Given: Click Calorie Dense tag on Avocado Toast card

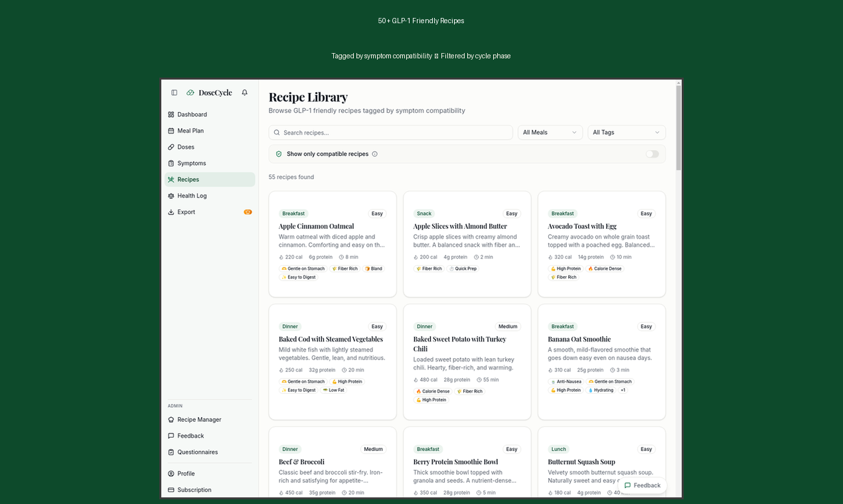Looking at the screenshot, I should point(605,269).
